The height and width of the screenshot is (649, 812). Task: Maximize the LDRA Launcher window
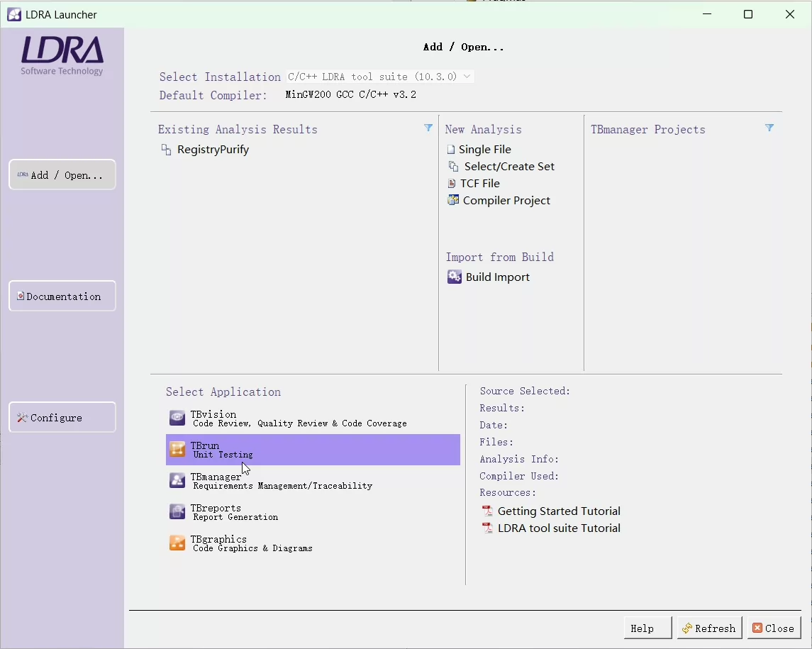747,14
